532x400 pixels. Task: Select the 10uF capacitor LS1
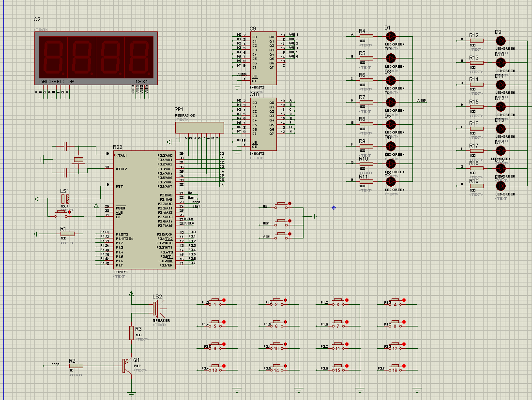[65, 199]
